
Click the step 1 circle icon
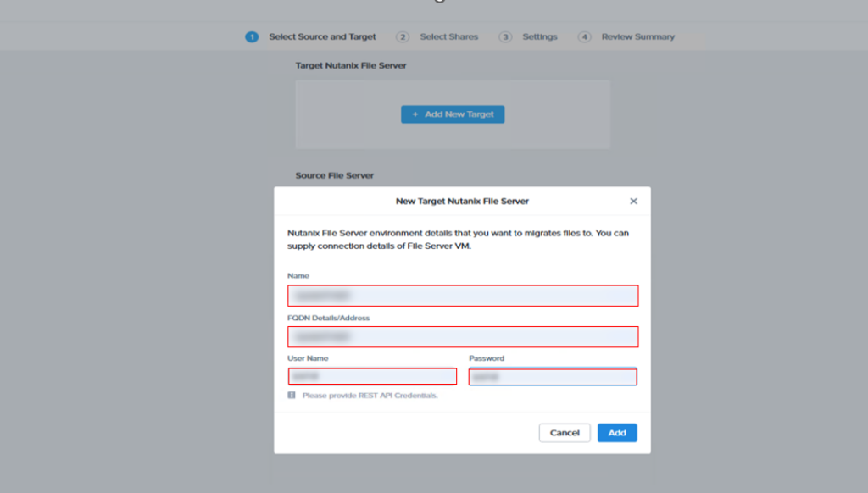pyautogui.click(x=252, y=37)
